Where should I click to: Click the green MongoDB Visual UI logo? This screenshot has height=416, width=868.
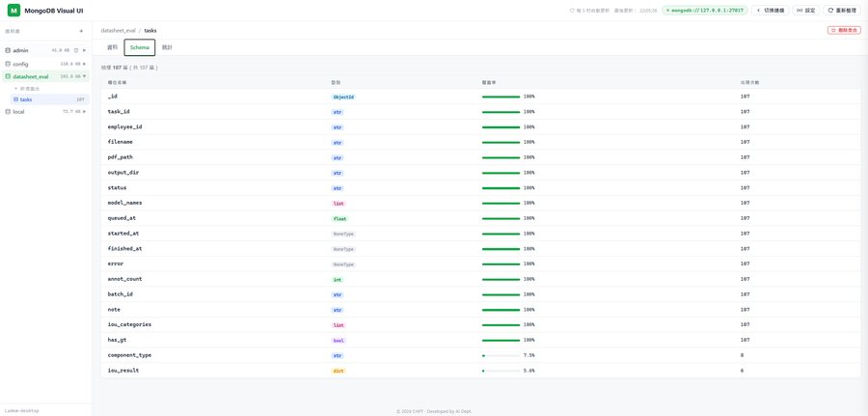(14, 11)
